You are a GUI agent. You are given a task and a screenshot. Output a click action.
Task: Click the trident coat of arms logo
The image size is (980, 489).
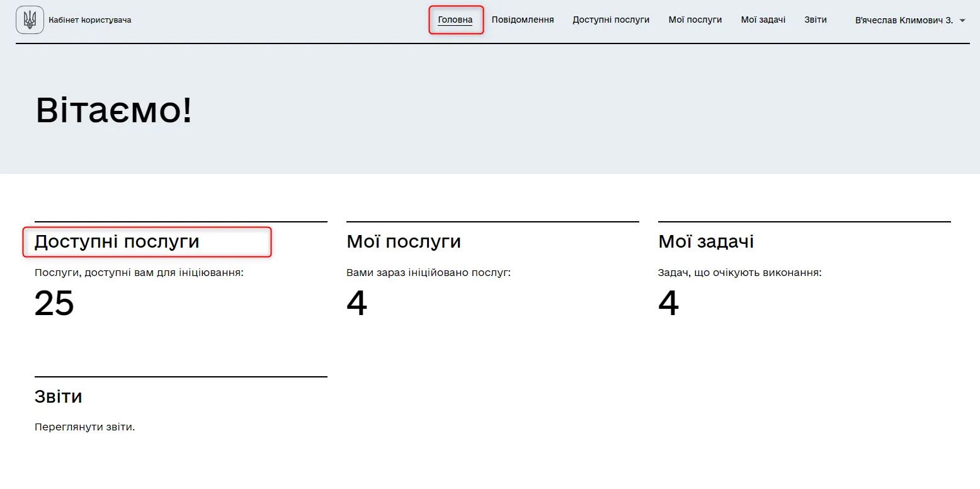(30, 20)
